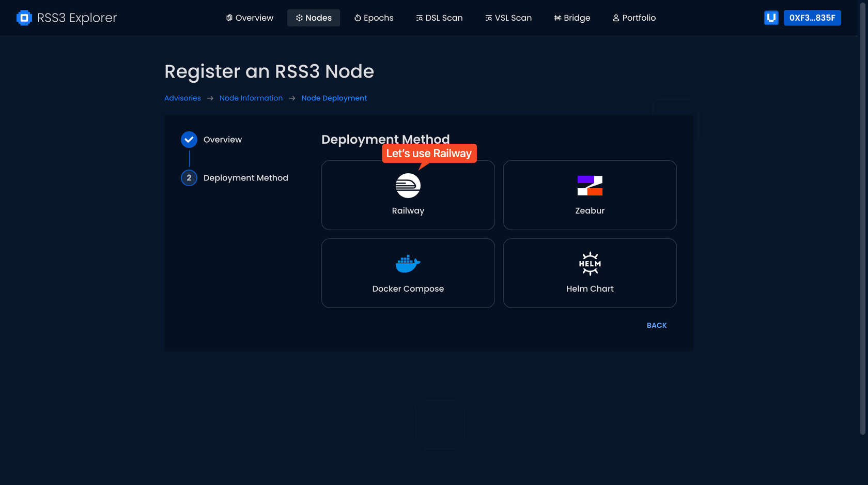Viewport: 868px width, 485px height.
Task: Click the Overview tab's shield icon
Action: pos(229,18)
